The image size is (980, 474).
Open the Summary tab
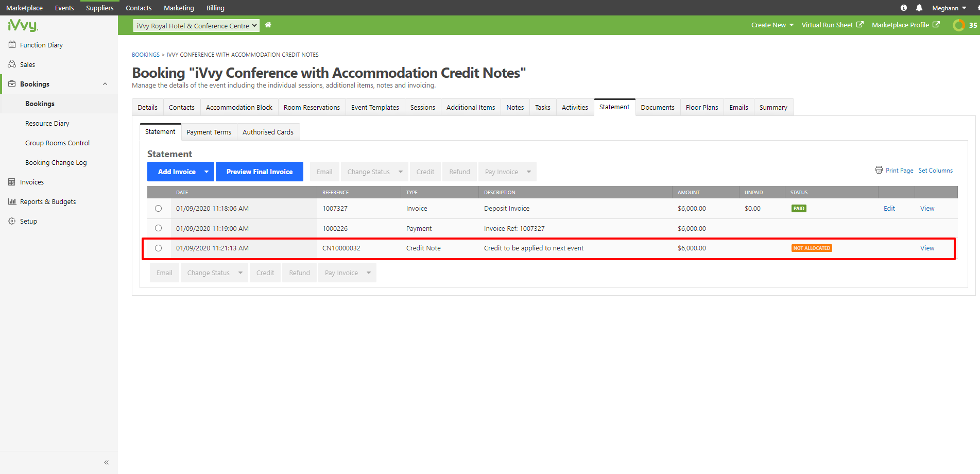tap(773, 107)
